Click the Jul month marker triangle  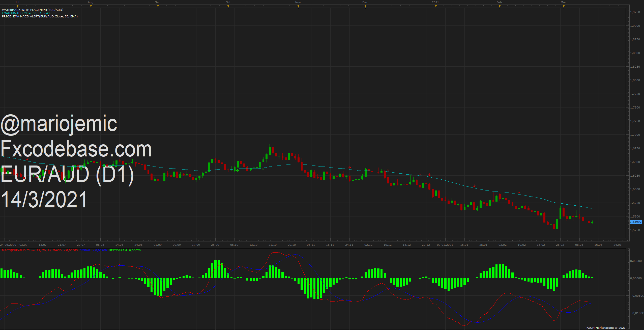click(17, 6)
